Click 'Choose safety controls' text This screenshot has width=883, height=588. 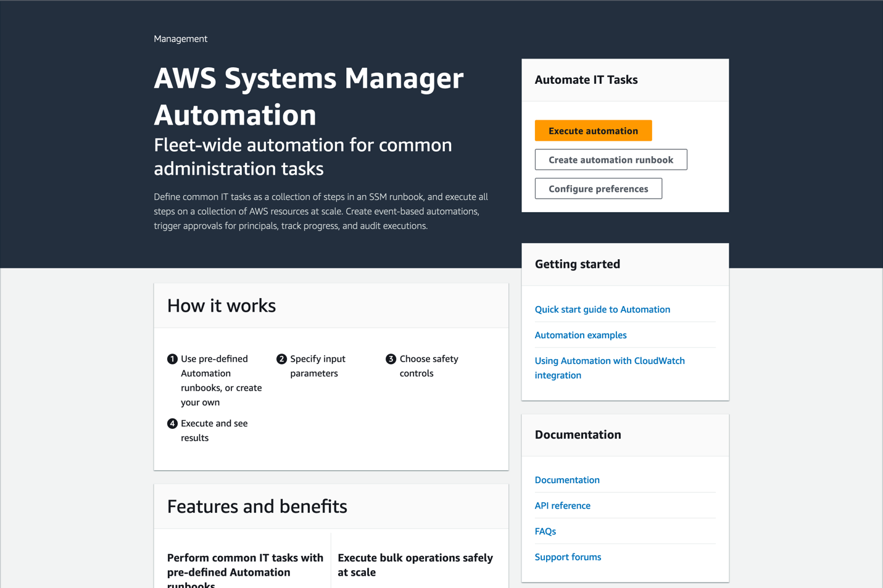[429, 366]
